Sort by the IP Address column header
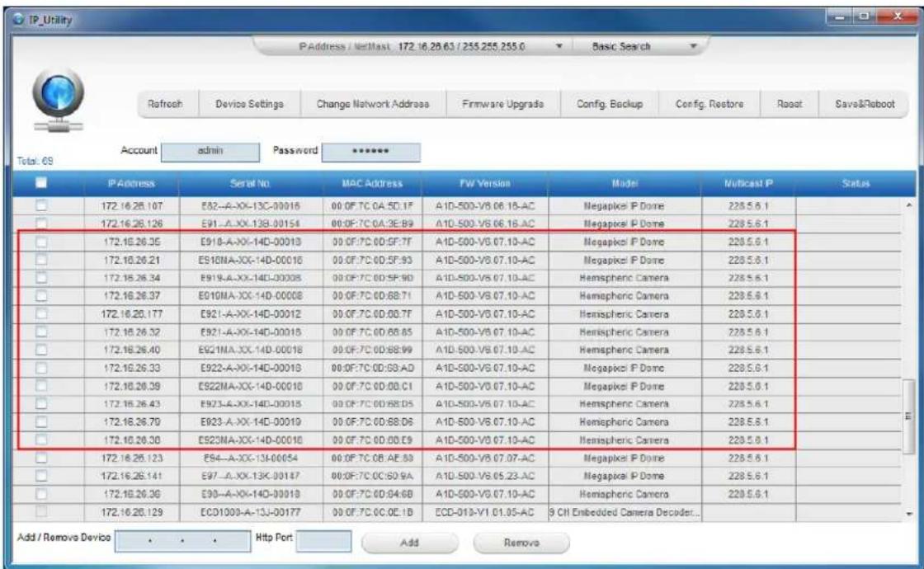Viewport: 924px width, 569px height. pyautogui.click(x=131, y=183)
